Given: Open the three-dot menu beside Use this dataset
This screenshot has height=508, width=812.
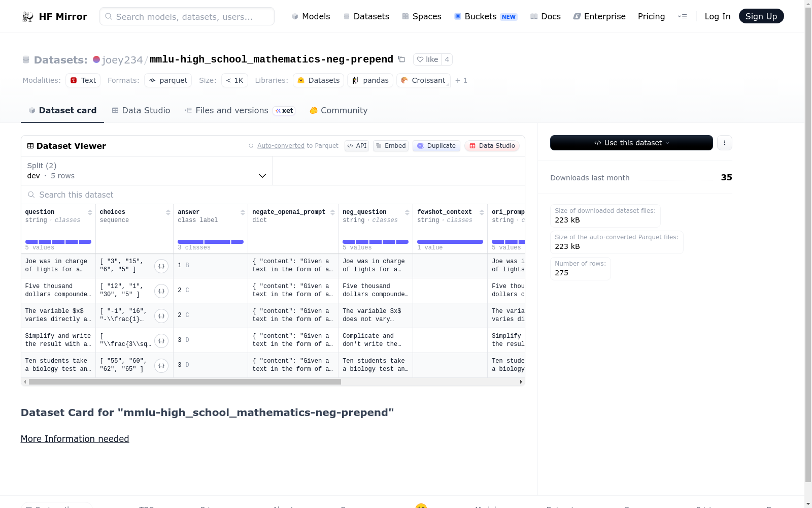Looking at the screenshot, I should [725, 143].
